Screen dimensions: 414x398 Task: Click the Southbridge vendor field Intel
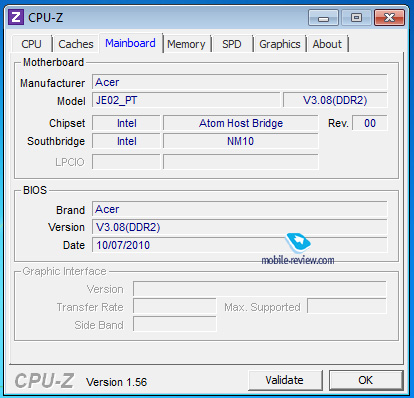(x=126, y=141)
